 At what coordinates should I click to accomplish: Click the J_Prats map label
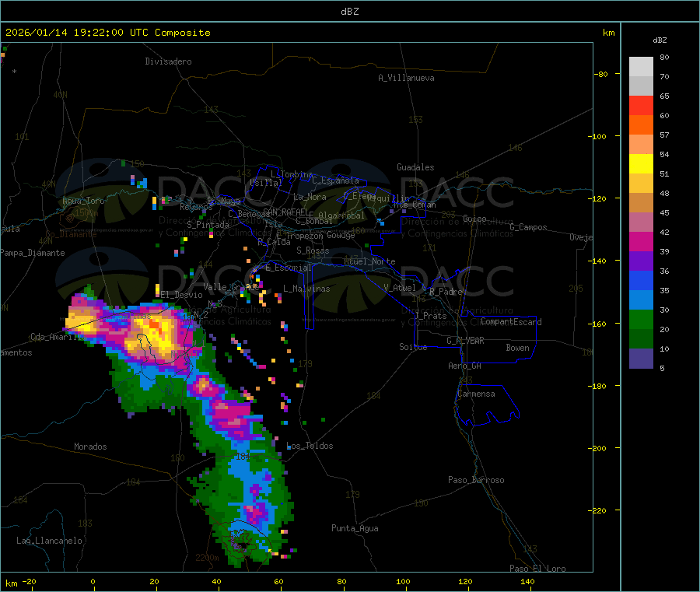(431, 316)
